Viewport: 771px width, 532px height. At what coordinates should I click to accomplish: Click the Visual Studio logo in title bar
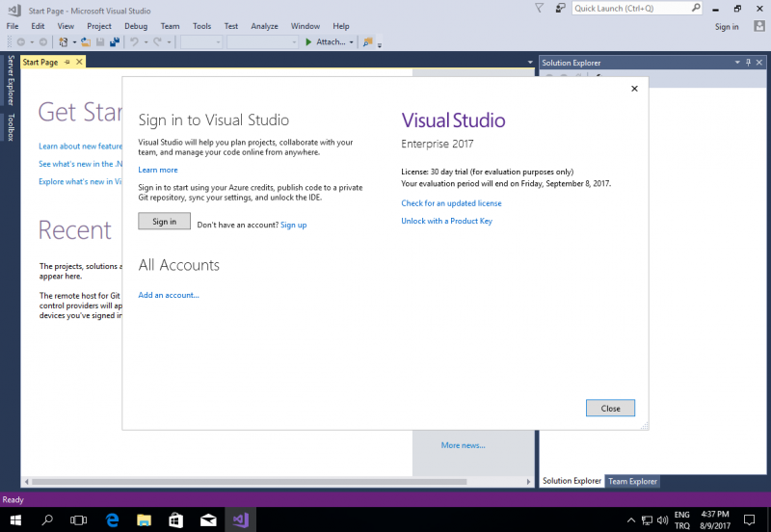(14, 11)
